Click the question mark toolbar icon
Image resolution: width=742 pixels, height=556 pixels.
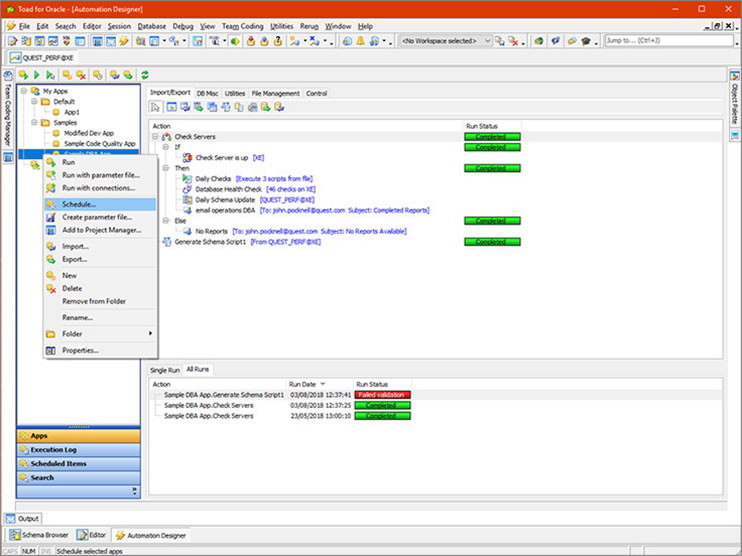click(278, 41)
